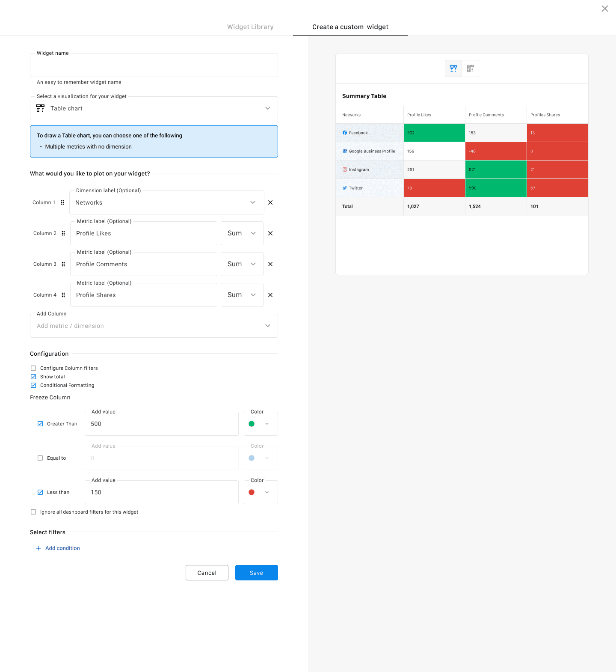
Task: Click the Widget name input field
Action: click(154, 65)
